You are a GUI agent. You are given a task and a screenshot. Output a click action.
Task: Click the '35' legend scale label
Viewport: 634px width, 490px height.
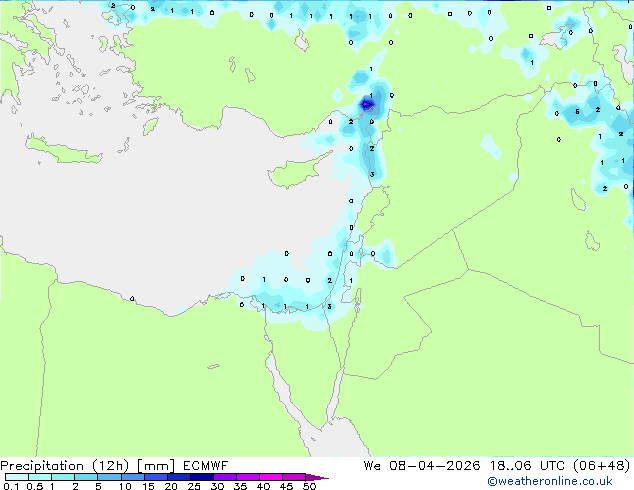pyautogui.click(x=240, y=486)
